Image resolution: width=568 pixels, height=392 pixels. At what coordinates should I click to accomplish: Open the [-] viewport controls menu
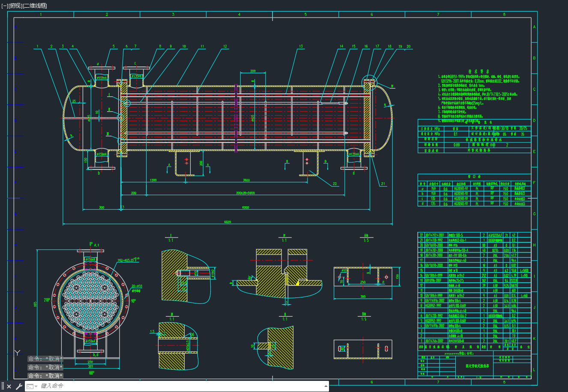[x=5, y=6]
